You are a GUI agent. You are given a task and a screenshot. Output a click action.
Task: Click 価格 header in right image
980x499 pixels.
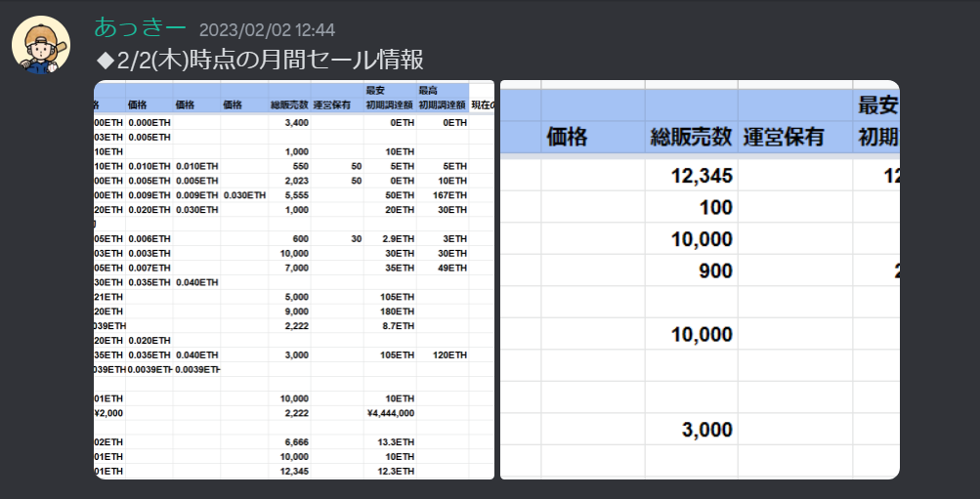[567, 138]
